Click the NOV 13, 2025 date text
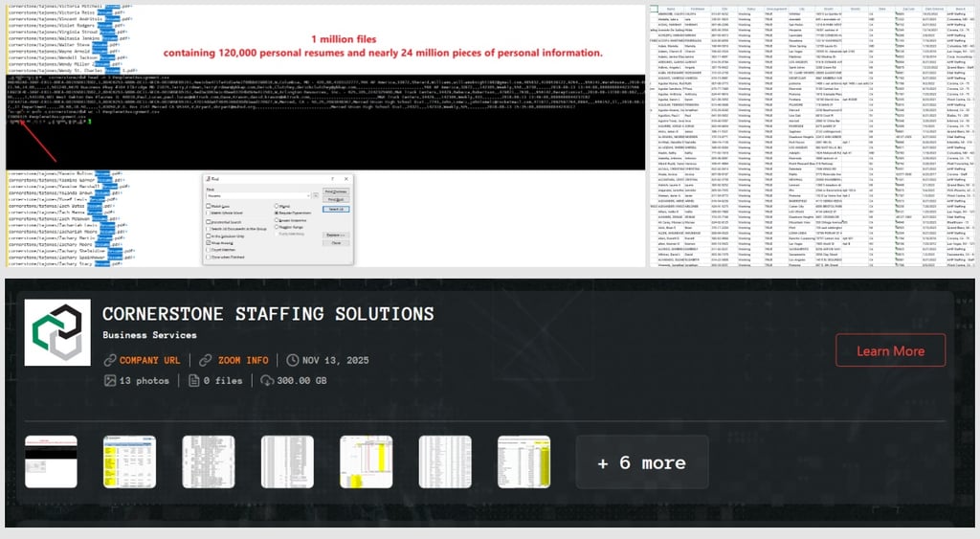The image size is (980, 539). coord(336,360)
